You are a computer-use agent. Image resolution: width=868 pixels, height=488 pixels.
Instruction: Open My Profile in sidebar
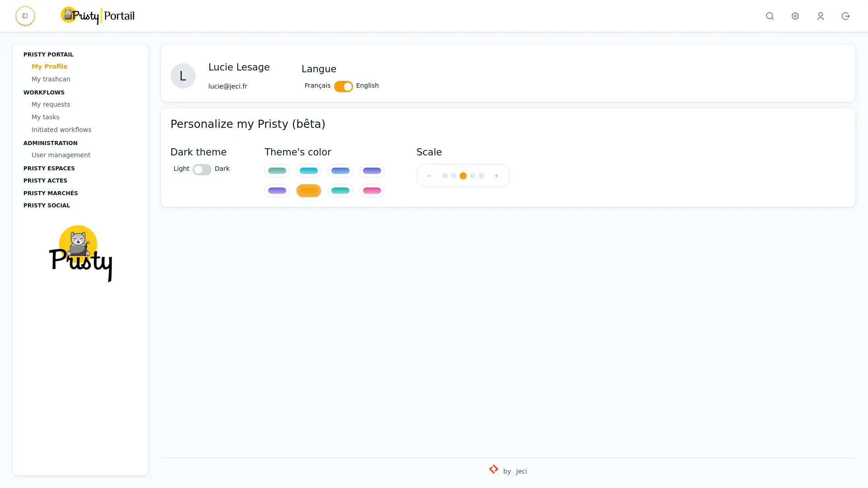click(x=49, y=66)
